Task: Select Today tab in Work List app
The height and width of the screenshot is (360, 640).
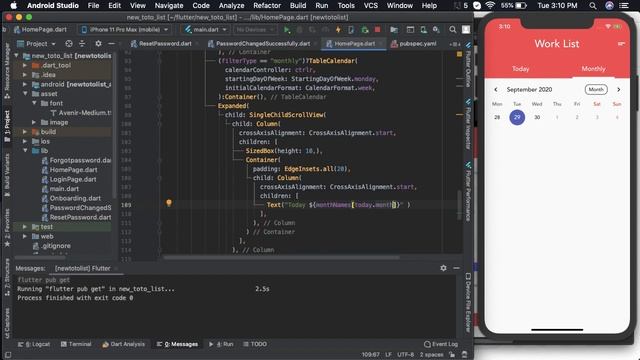Action: point(520,69)
